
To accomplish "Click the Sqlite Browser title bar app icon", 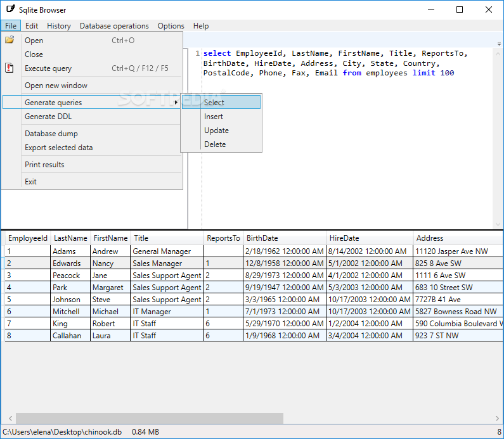I will pyautogui.click(x=10, y=9).
